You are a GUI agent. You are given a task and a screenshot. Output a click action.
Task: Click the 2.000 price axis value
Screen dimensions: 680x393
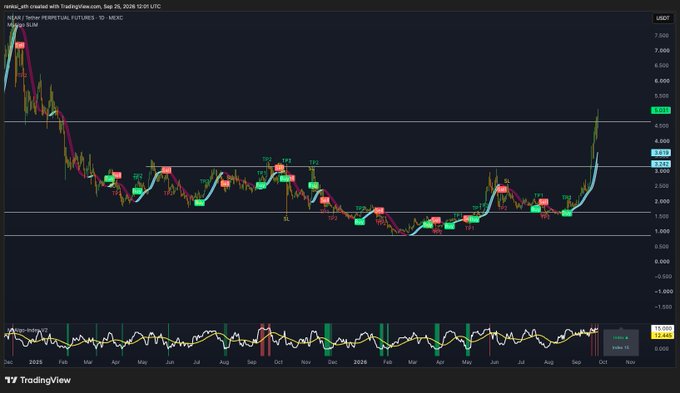click(662, 201)
